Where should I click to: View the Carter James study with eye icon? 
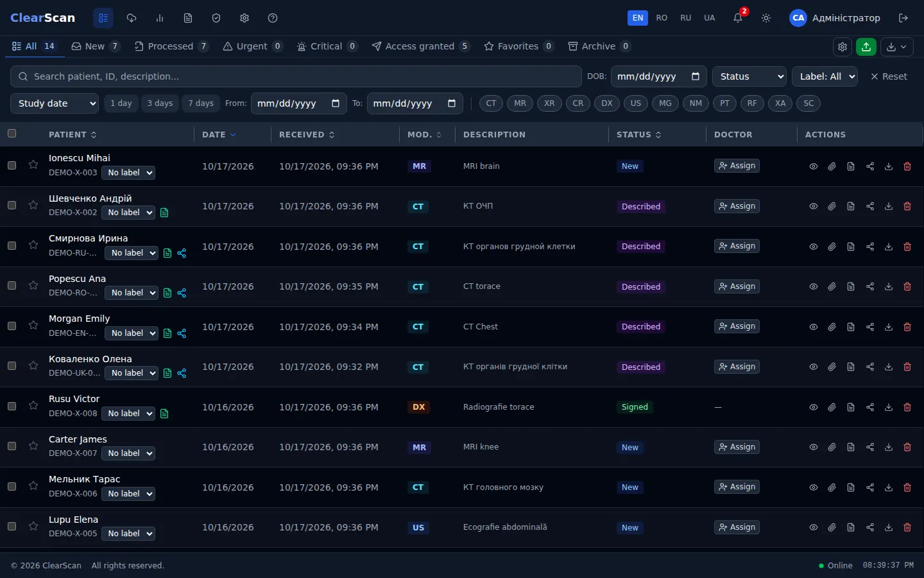pos(813,447)
